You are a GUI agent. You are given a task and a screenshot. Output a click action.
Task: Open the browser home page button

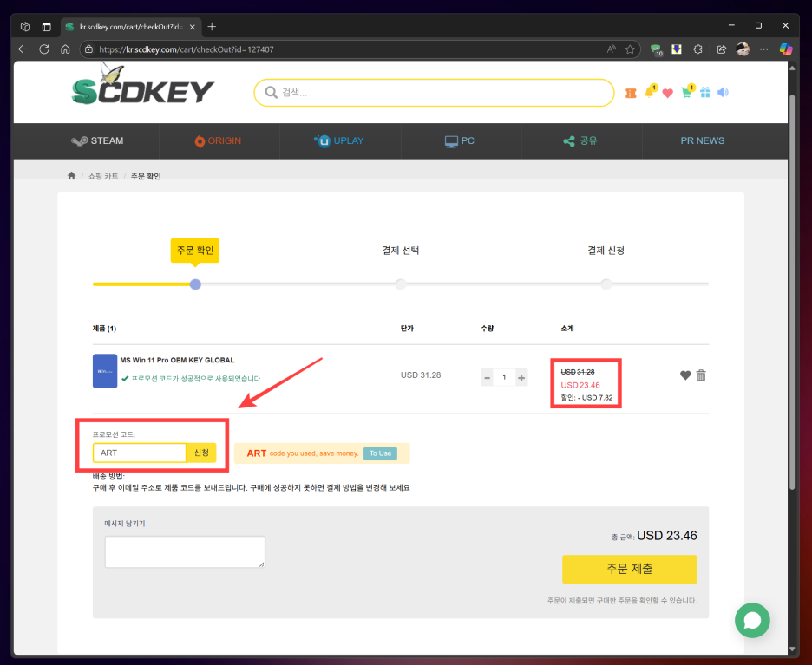pyautogui.click(x=65, y=49)
